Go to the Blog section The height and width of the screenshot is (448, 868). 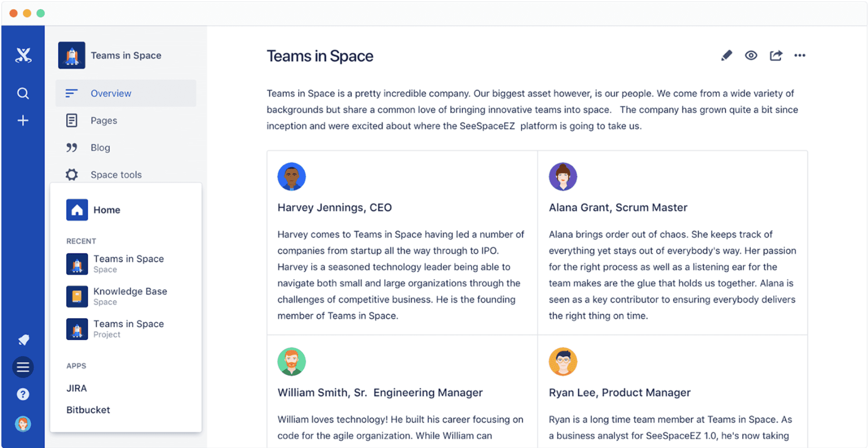click(100, 147)
